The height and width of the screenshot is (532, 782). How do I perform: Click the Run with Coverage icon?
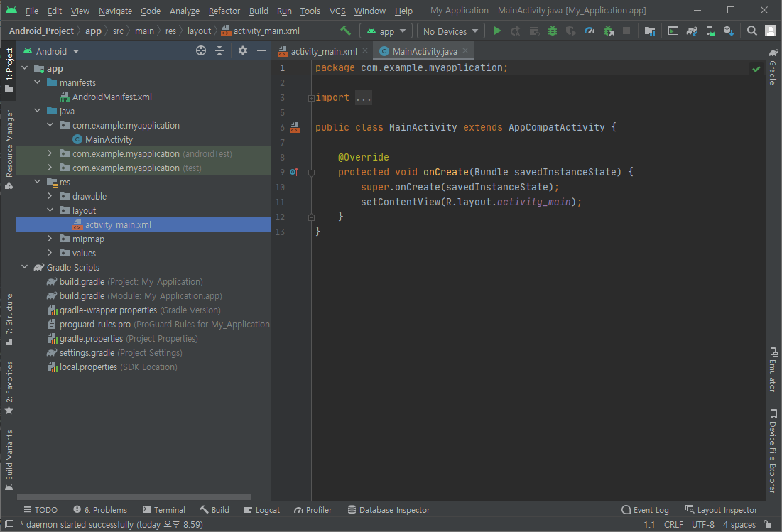pos(570,31)
